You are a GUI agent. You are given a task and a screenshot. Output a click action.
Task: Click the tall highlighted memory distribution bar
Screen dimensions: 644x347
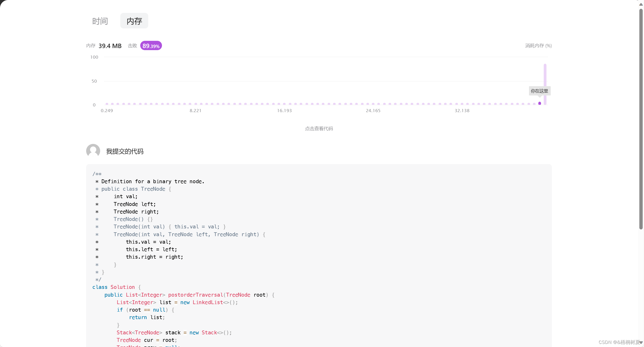pos(545,84)
